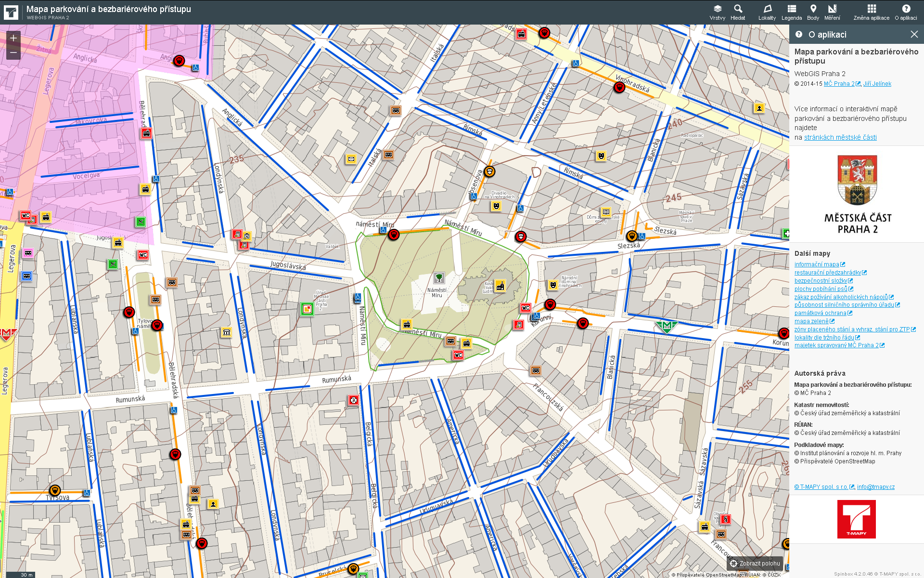The height and width of the screenshot is (578, 924).
Task: Open the Body points tool
Action: pyautogui.click(x=813, y=13)
